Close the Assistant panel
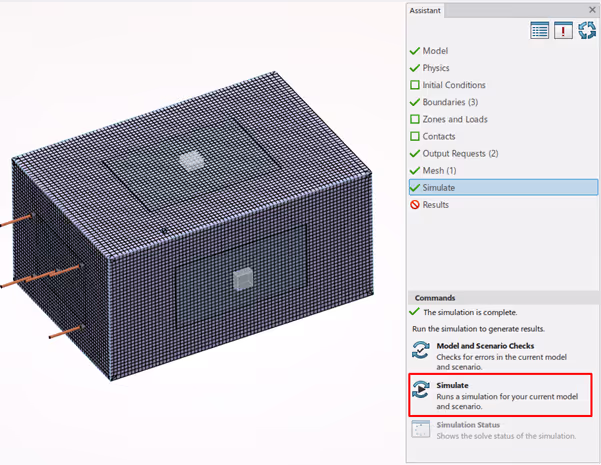The image size is (601, 465). 592,10
